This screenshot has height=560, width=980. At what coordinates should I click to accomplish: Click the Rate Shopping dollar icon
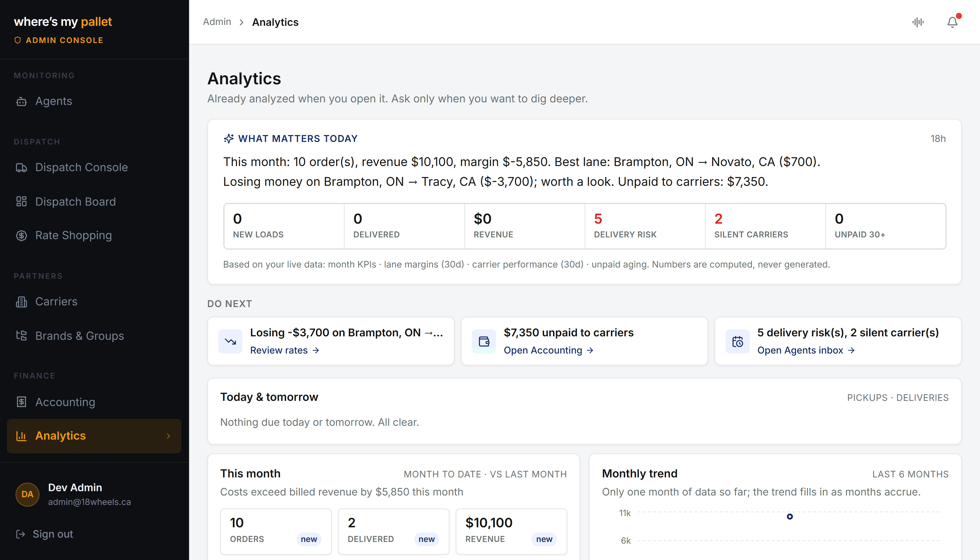(21, 235)
